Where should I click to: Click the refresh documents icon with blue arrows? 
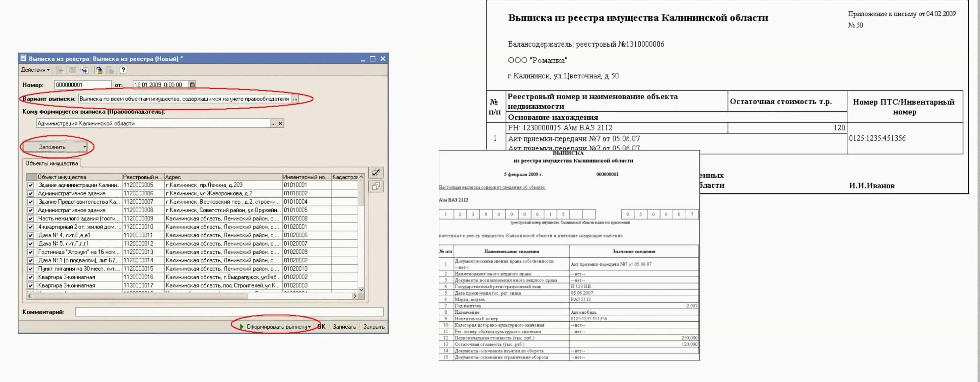[84, 70]
